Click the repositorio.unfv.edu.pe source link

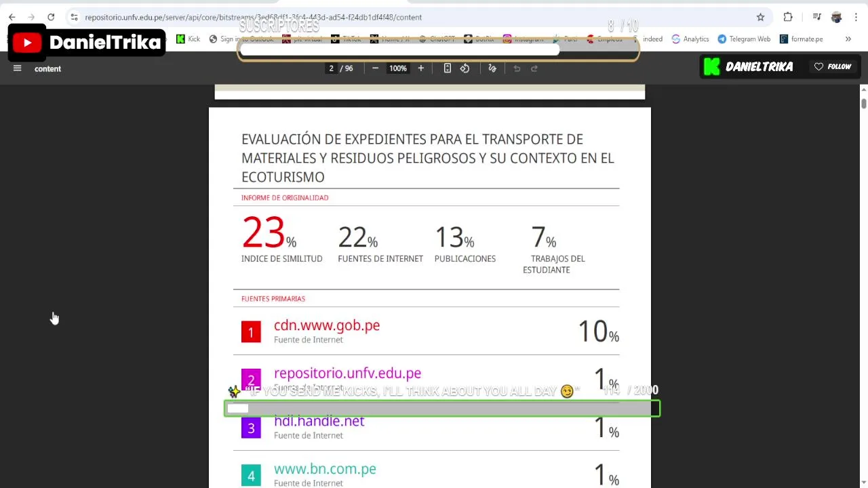347,373
